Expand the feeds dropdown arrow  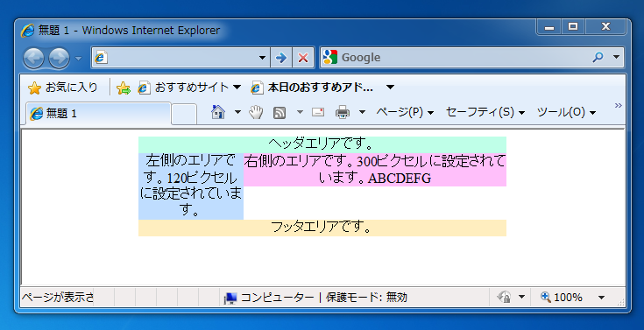point(300,112)
